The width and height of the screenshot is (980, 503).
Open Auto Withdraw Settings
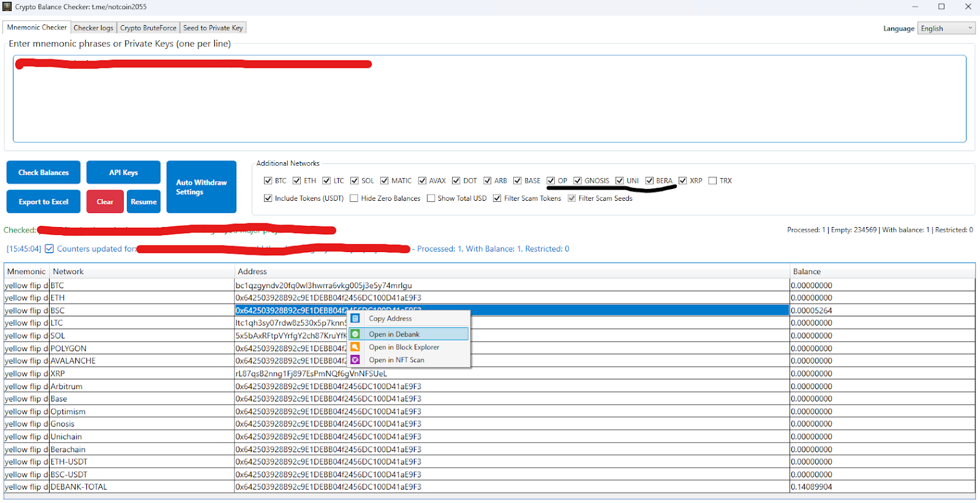202,187
